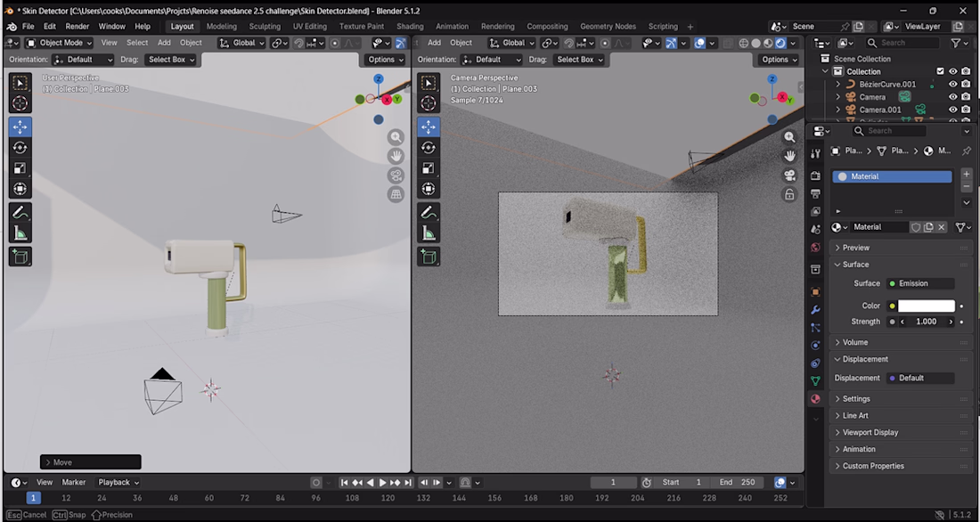Add a new material slot with plus
Image resolution: width=980 pixels, height=522 pixels.
[x=967, y=175]
